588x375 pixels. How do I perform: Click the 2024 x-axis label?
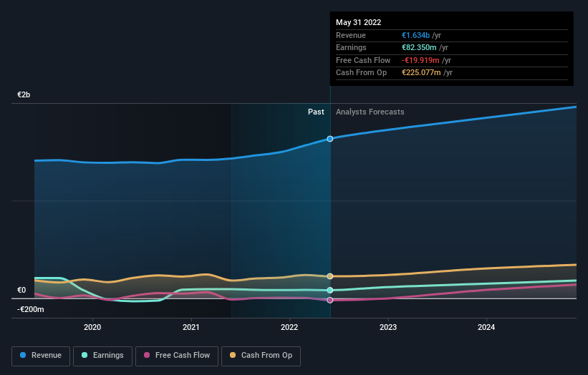pos(486,328)
